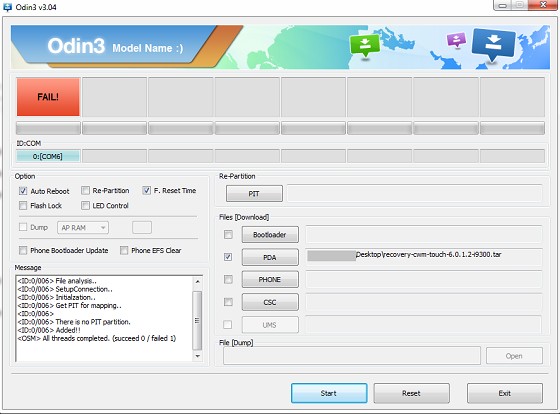
Task: Click the Reset button
Action: (411, 393)
